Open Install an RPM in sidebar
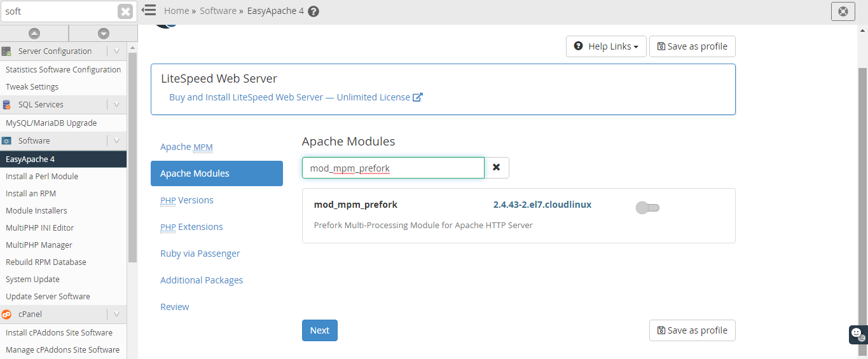The height and width of the screenshot is (359, 868). pyautogui.click(x=31, y=194)
